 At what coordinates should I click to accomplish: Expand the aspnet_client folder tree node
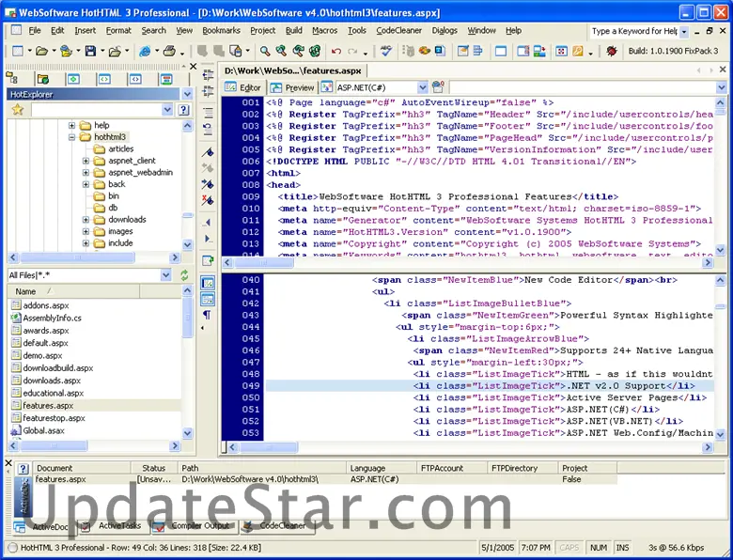[x=86, y=161]
